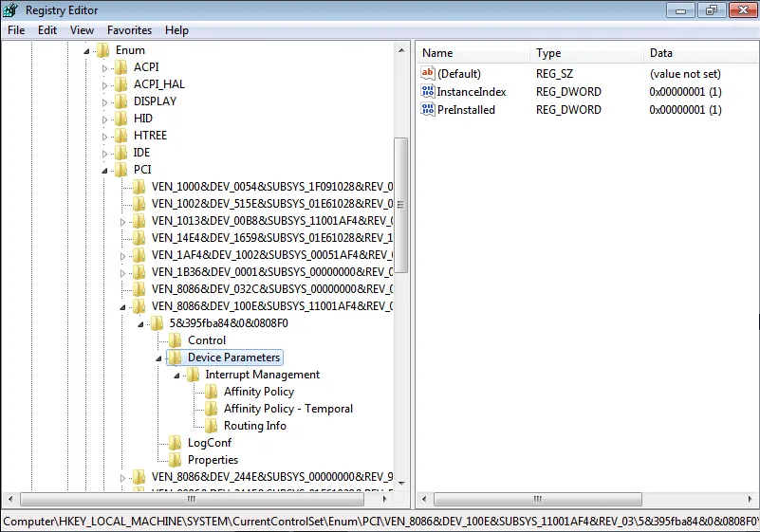Click the PCI folder icon
This screenshot has height=532, width=760.
pos(121,170)
